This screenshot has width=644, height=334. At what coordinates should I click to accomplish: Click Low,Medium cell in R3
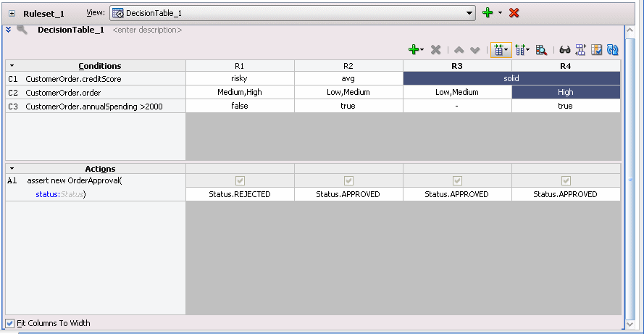tap(457, 92)
